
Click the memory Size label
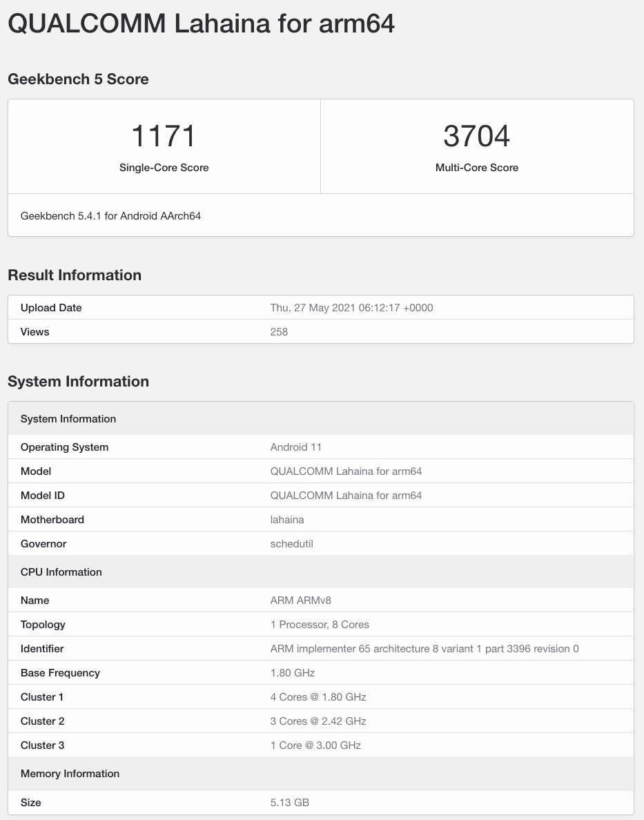pyautogui.click(x=30, y=802)
